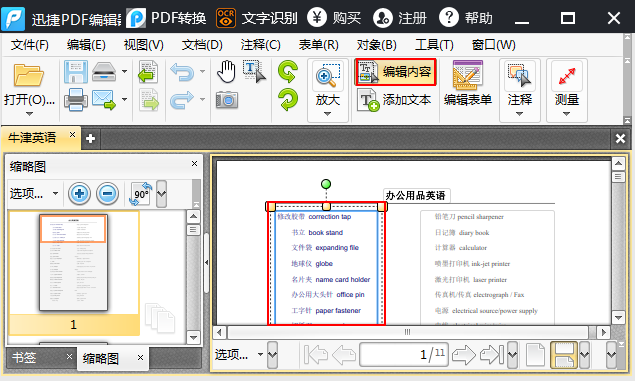Open the 工具(T) menu
This screenshot has width=635, height=381.
[434, 45]
